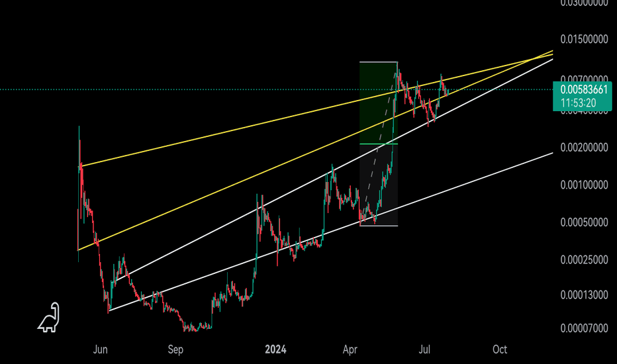Click the 0.00007000 price axis label
617x364 pixels.
click(x=584, y=328)
